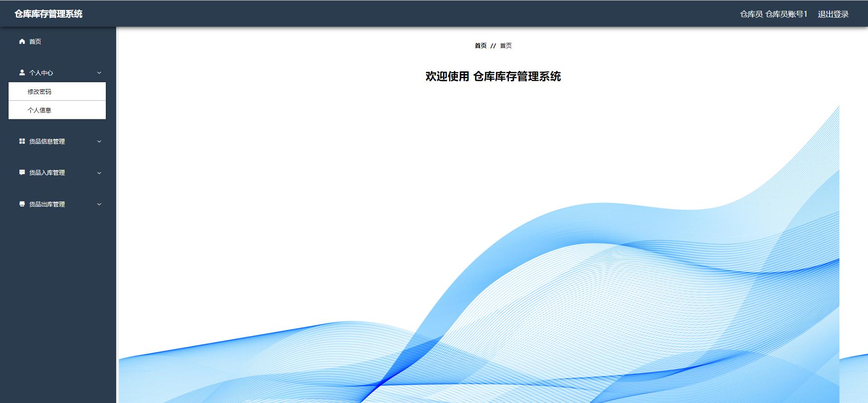Select the 个人中心 menu label

click(x=41, y=73)
